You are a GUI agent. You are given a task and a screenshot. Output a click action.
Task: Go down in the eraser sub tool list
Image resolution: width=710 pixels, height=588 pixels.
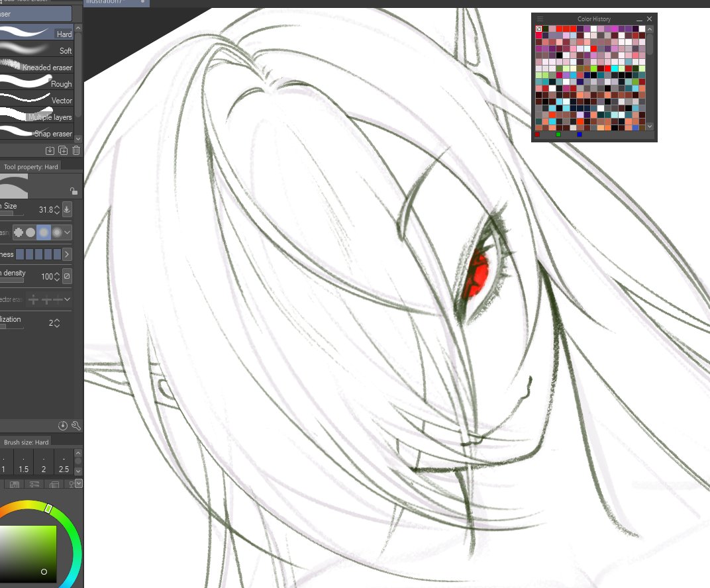(x=78, y=138)
